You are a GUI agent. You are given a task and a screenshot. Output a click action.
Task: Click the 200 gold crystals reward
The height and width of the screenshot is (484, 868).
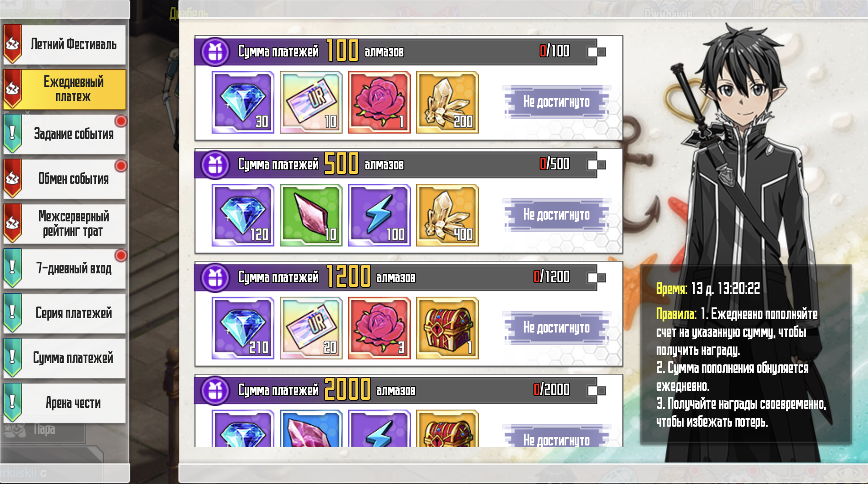(447, 102)
